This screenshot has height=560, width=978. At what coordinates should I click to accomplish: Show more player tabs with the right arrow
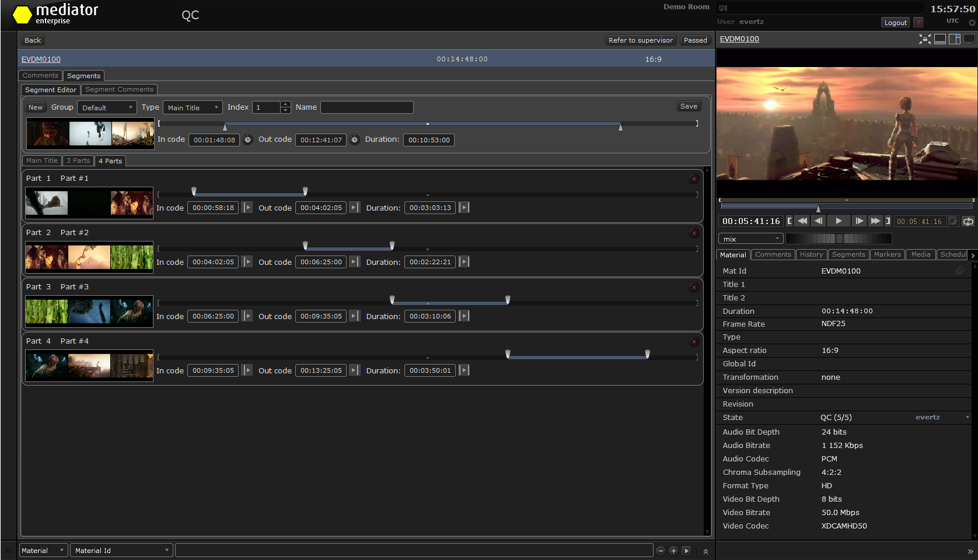[x=973, y=256]
